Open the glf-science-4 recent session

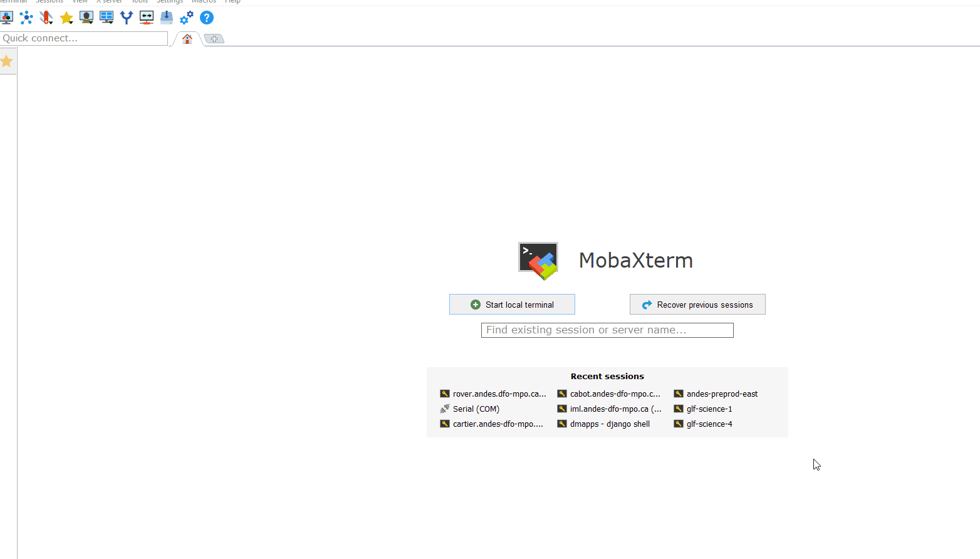[x=703, y=424]
